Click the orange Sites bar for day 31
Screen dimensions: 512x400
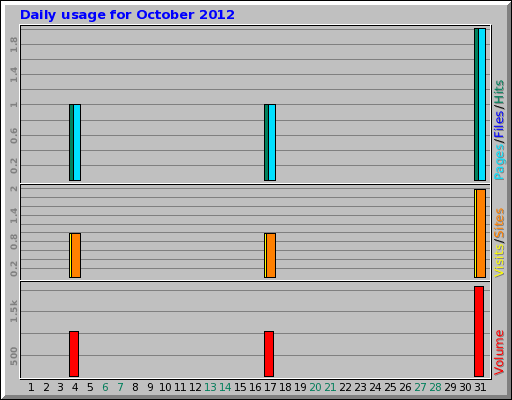pos(481,233)
